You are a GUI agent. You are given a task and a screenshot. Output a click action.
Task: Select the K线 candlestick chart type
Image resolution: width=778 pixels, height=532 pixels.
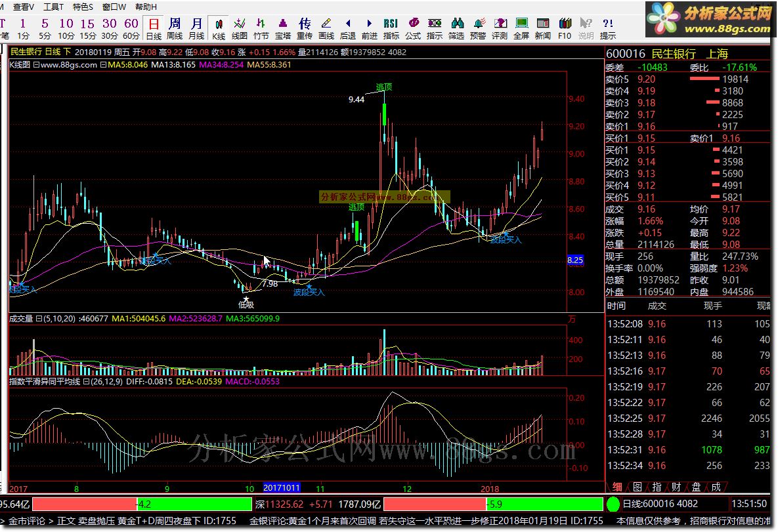point(219,28)
